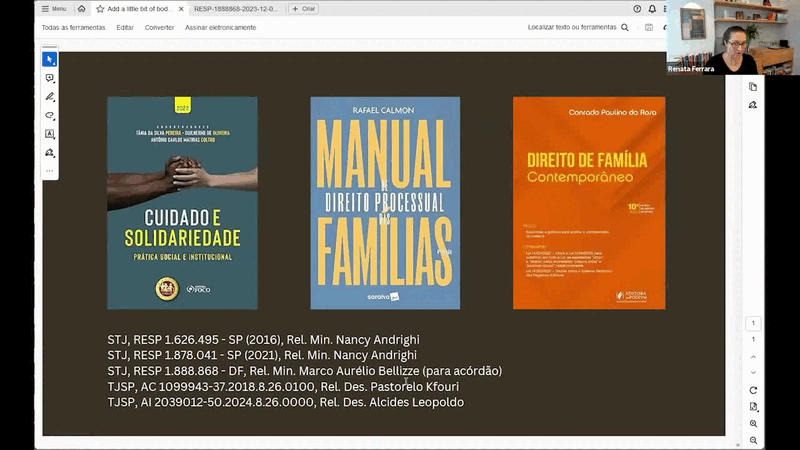Switch to RESP-1888868-2023 tab
This screenshot has height=450, width=800.
click(x=236, y=9)
